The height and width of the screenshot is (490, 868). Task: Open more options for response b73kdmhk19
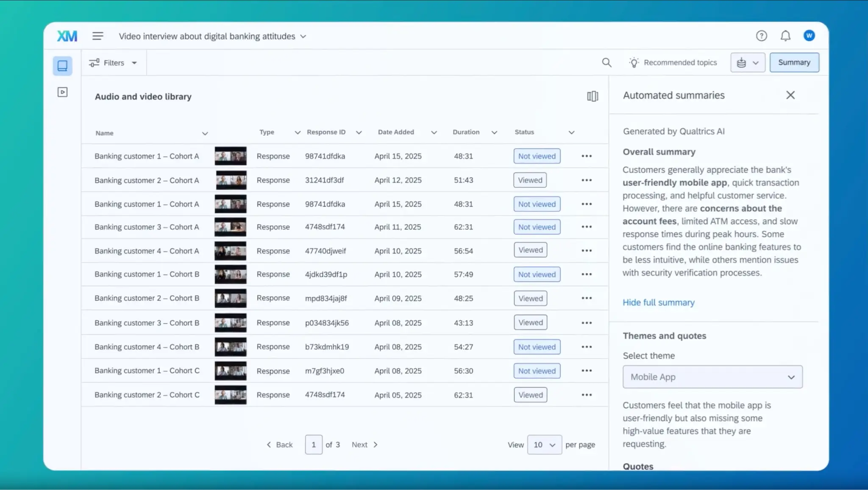587,347
